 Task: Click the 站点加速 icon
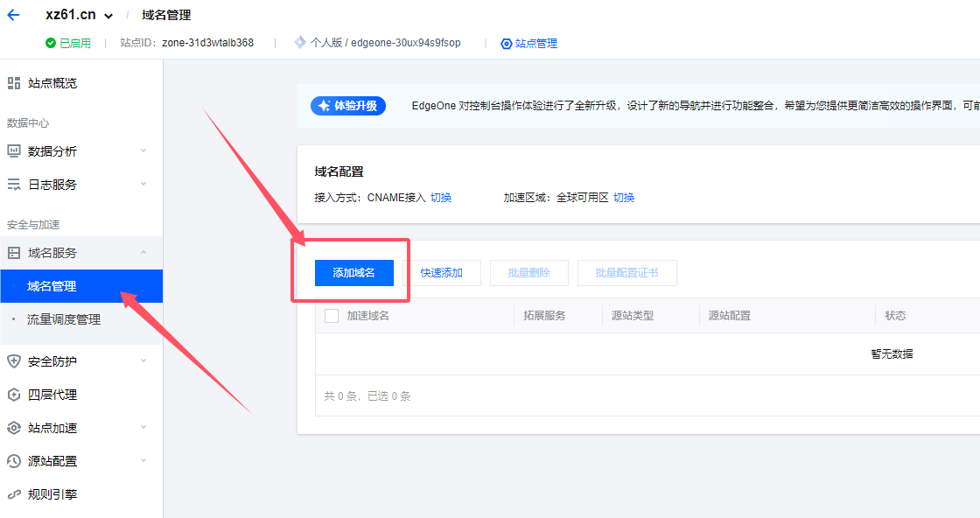(x=14, y=428)
